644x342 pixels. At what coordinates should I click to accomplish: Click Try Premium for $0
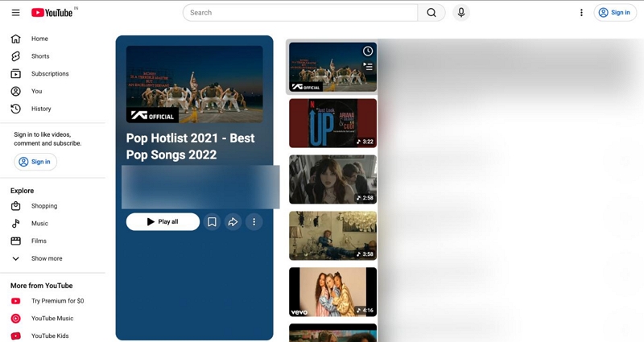pyautogui.click(x=57, y=301)
